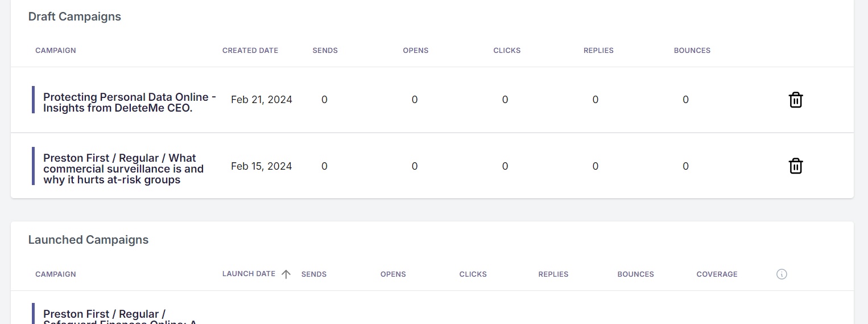Screen dimensions: 868x324
Task: Sort launched campaigns by Launch Date
Action: tap(249, 274)
